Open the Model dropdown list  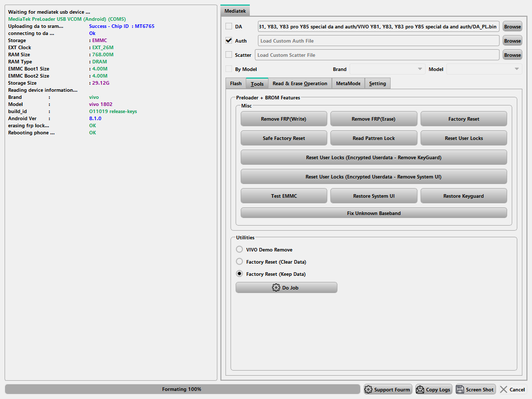pyautogui.click(x=483, y=69)
